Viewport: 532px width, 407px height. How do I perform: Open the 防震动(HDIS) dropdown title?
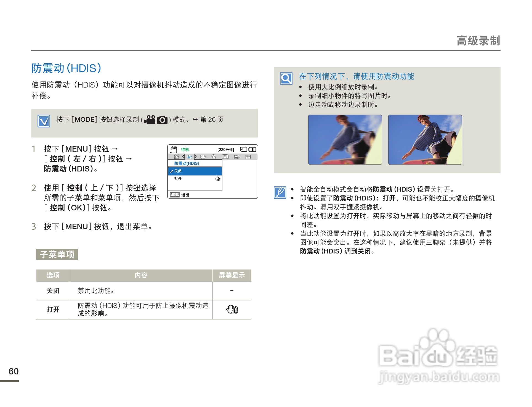187,163
